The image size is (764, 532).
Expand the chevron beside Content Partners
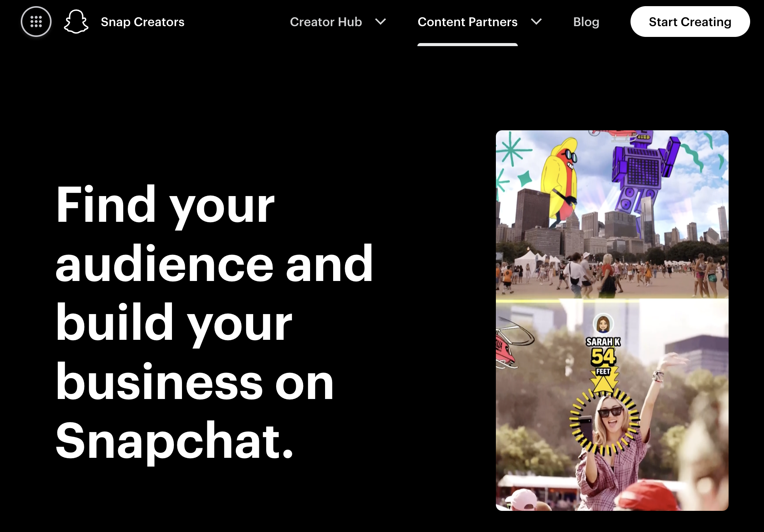coord(536,22)
